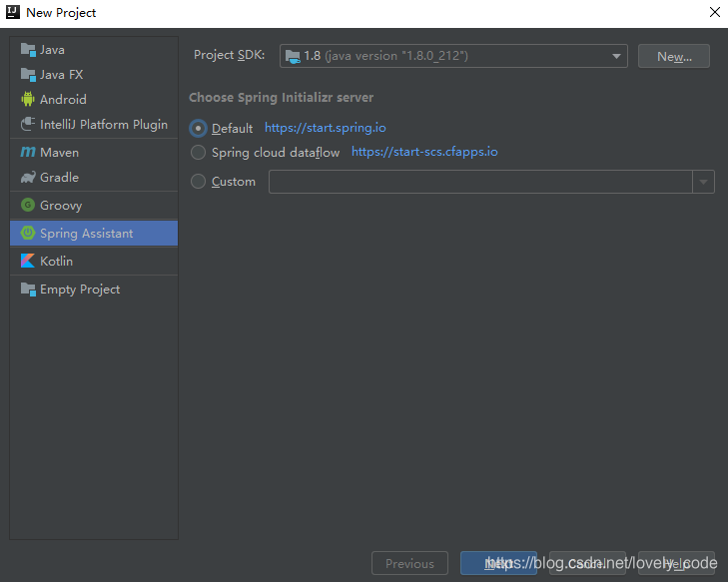728x582 pixels.
Task: Choose the Java FX project type
Action: point(94,74)
